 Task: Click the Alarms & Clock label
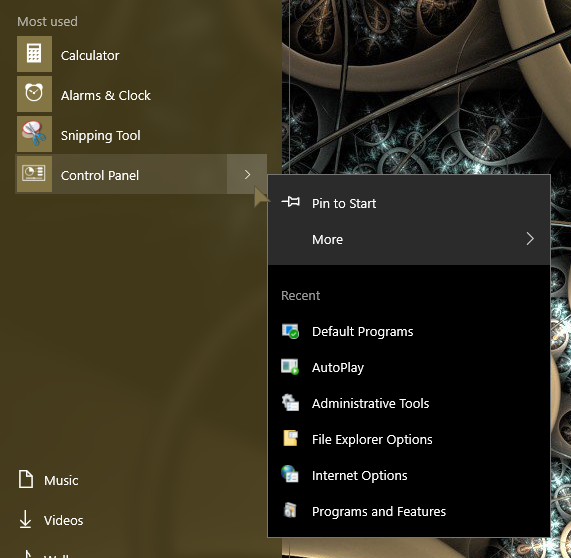(x=106, y=95)
